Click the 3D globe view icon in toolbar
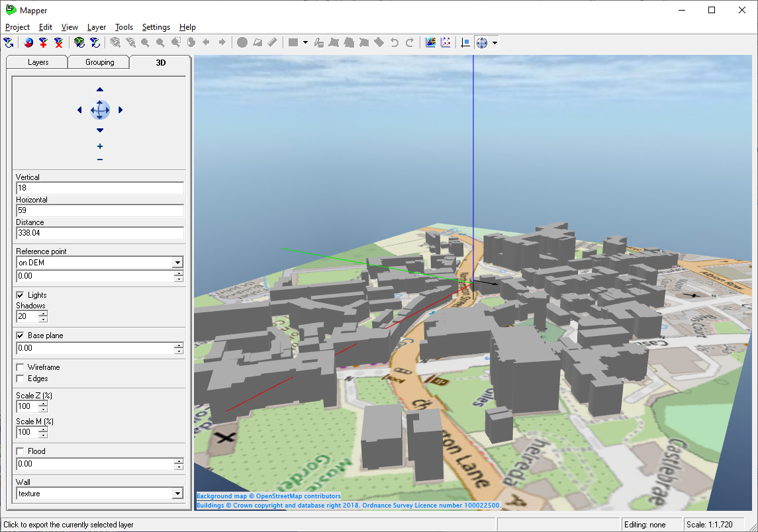758x532 pixels. click(x=482, y=43)
